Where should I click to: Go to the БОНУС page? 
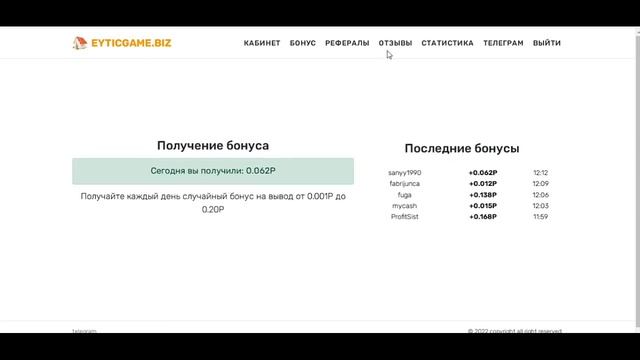tap(303, 43)
